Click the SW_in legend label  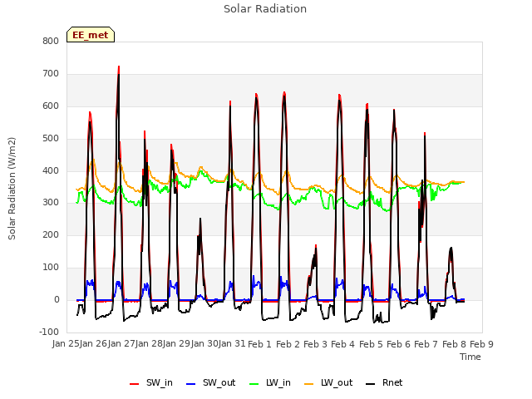click(160, 382)
